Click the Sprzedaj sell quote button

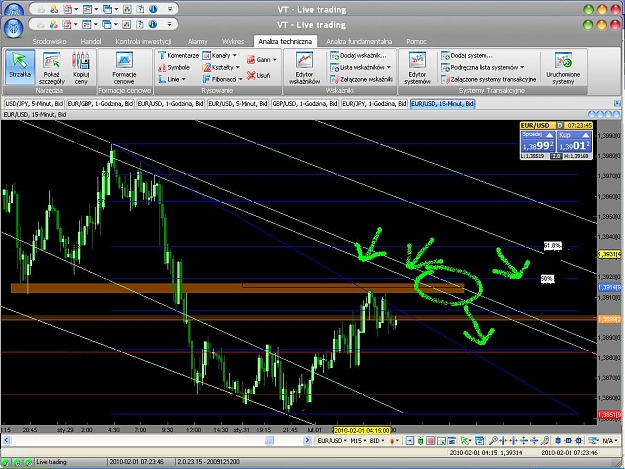tap(538, 141)
